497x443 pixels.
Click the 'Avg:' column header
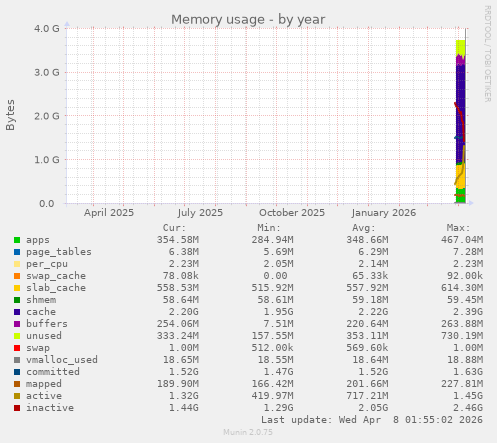[364, 228]
